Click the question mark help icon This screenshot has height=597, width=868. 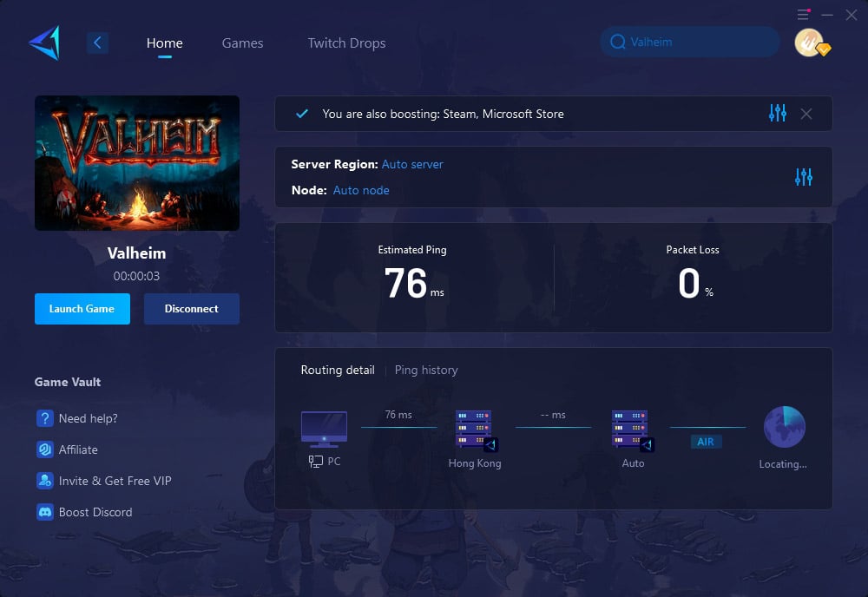tap(45, 418)
